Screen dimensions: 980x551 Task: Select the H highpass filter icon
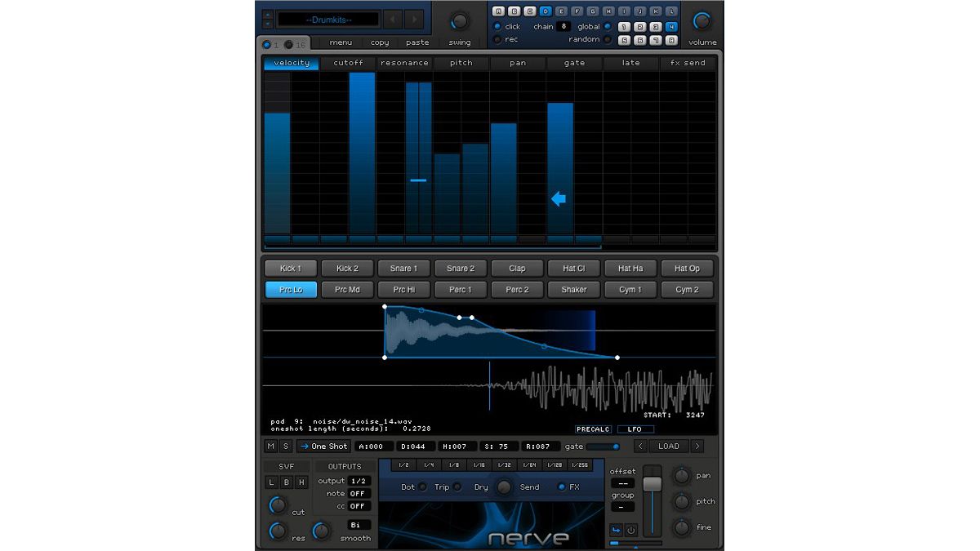pyautogui.click(x=301, y=482)
